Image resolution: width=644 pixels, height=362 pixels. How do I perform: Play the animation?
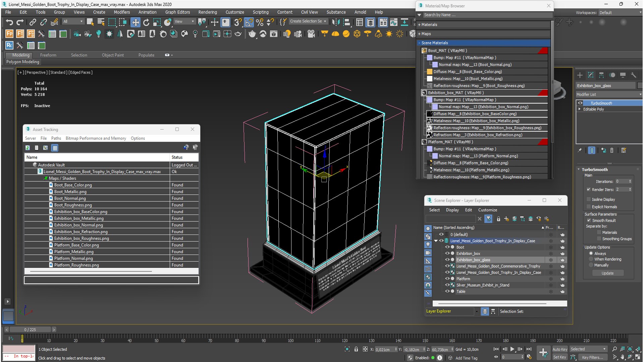click(513, 349)
